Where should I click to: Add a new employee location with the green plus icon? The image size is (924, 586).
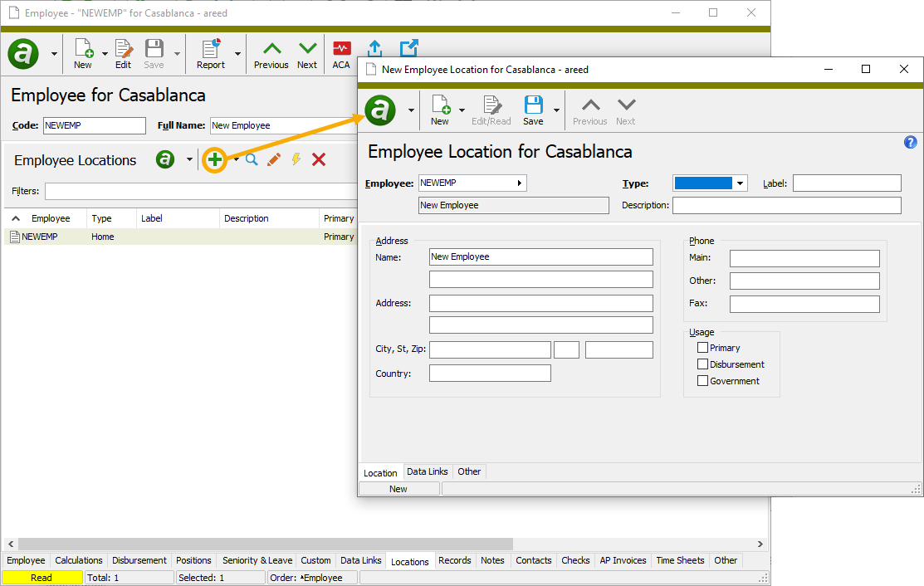214,159
